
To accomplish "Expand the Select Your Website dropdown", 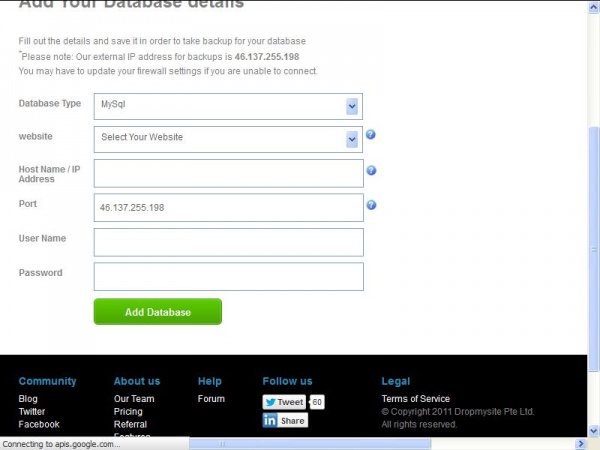I will pos(228,139).
